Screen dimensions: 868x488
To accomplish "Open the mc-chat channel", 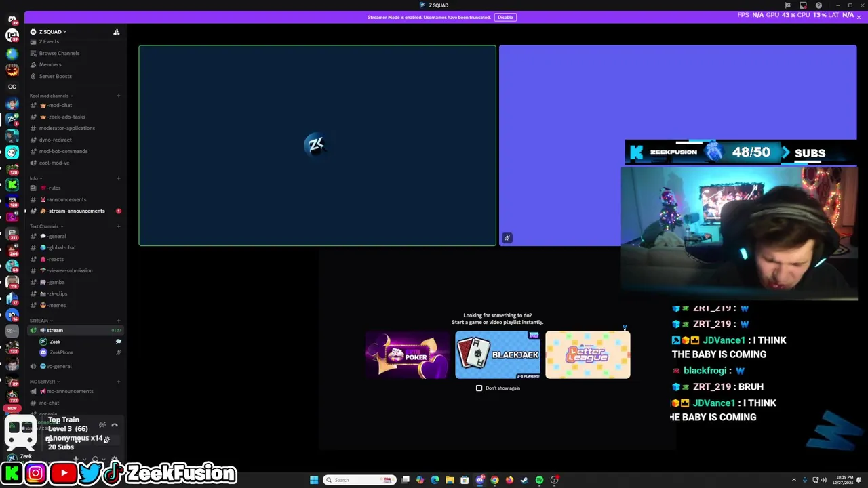I will [49, 403].
